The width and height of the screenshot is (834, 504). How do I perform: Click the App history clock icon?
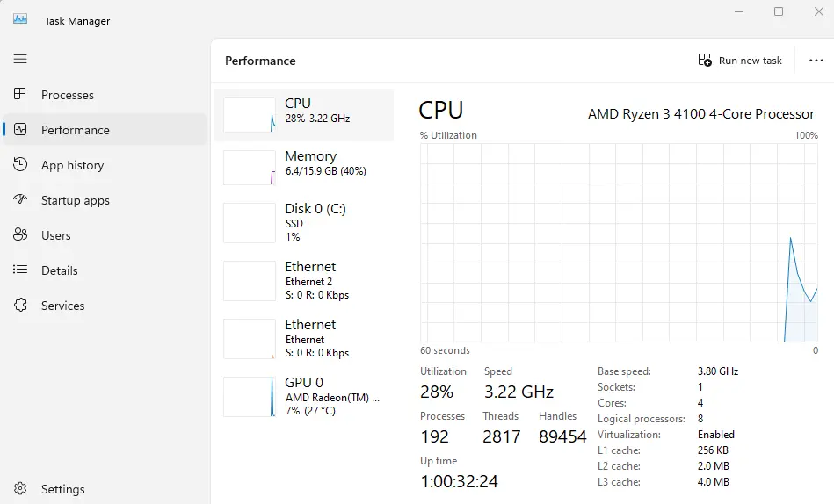(20, 164)
